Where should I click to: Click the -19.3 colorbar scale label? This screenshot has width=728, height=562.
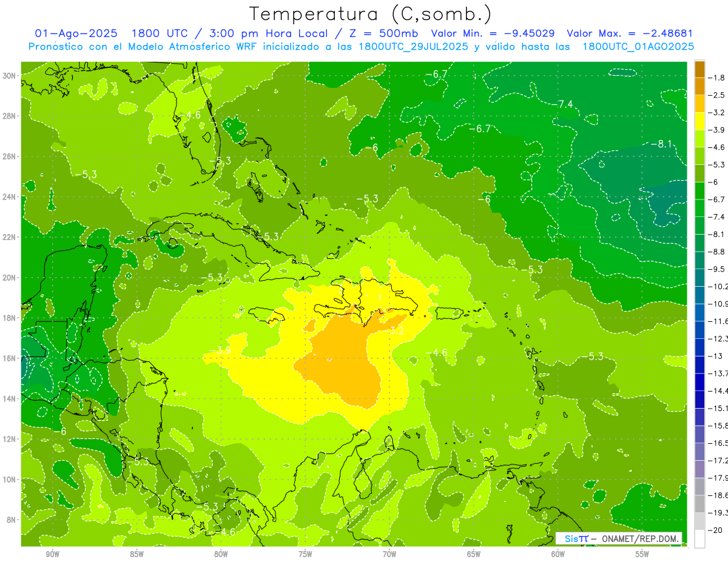pyautogui.click(x=719, y=513)
